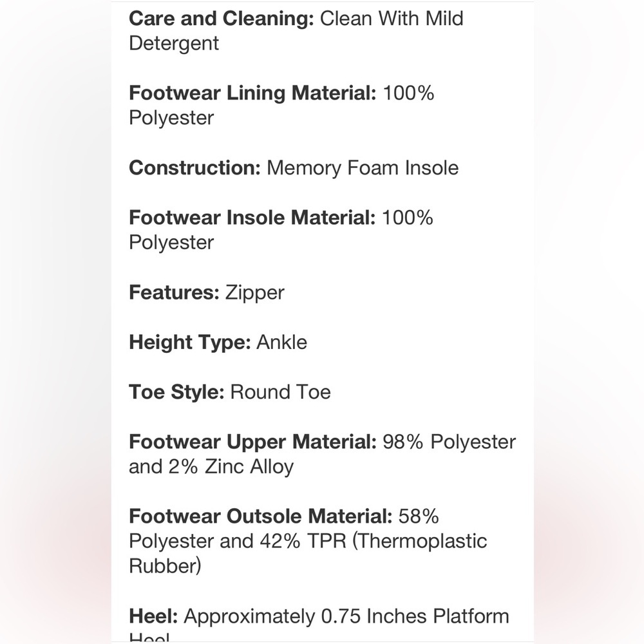This screenshot has width=644, height=644.
Task: Click the Footwear Upper Material label
Action: [252, 442]
